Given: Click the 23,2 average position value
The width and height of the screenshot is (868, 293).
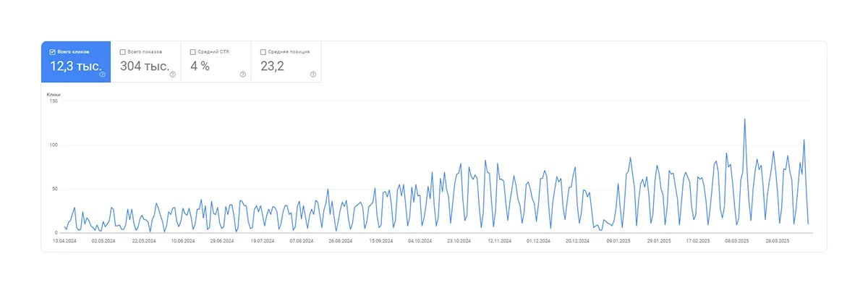Looking at the screenshot, I should coord(272,66).
